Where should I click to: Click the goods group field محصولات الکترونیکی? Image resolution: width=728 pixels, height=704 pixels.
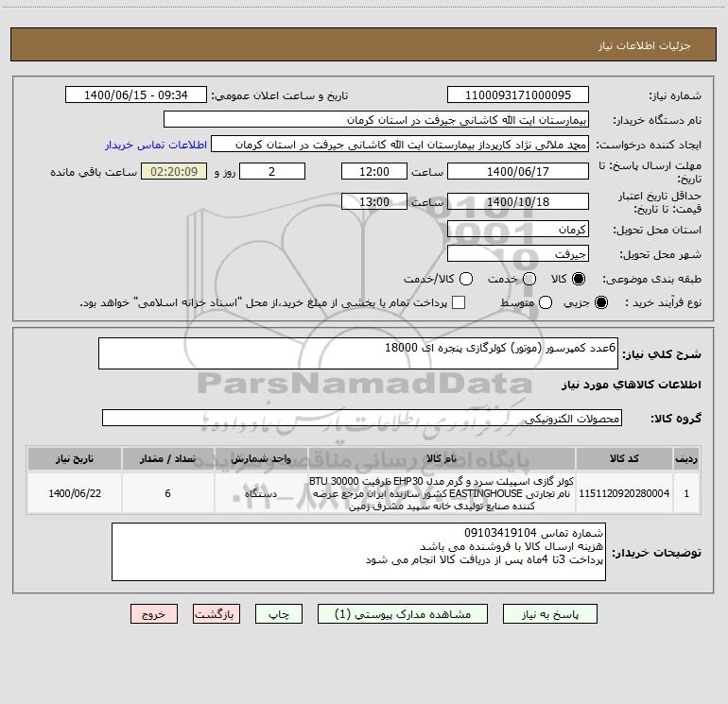(x=362, y=418)
